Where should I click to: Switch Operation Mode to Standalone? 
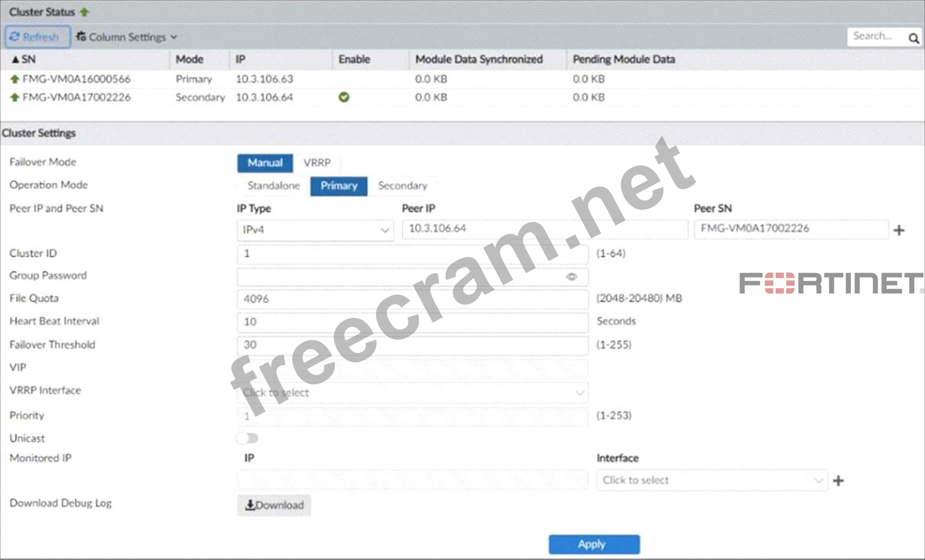point(273,186)
